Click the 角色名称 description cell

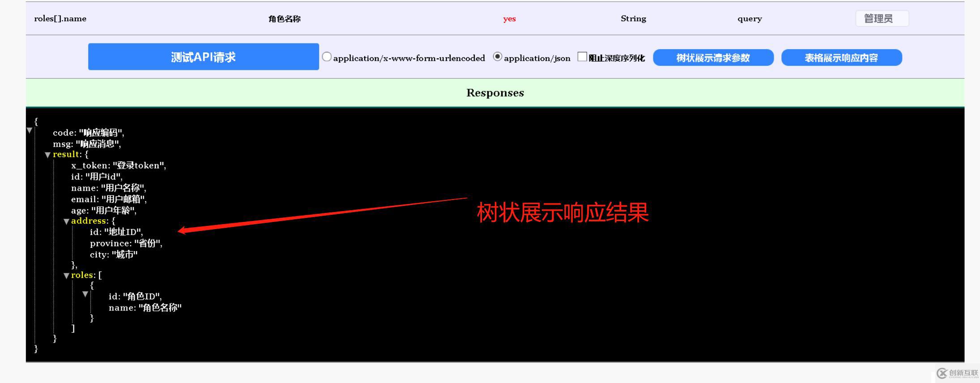coord(285,19)
